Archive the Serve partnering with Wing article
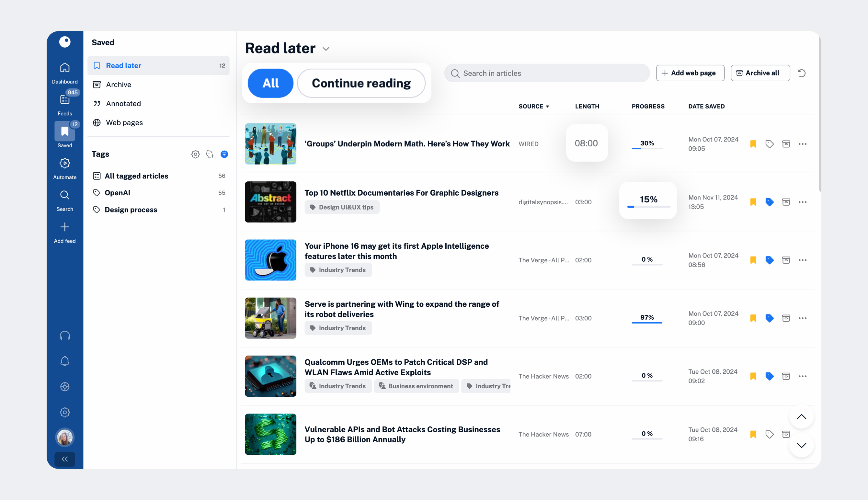This screenshot has width=868, height=500. (x=786, y=318)
